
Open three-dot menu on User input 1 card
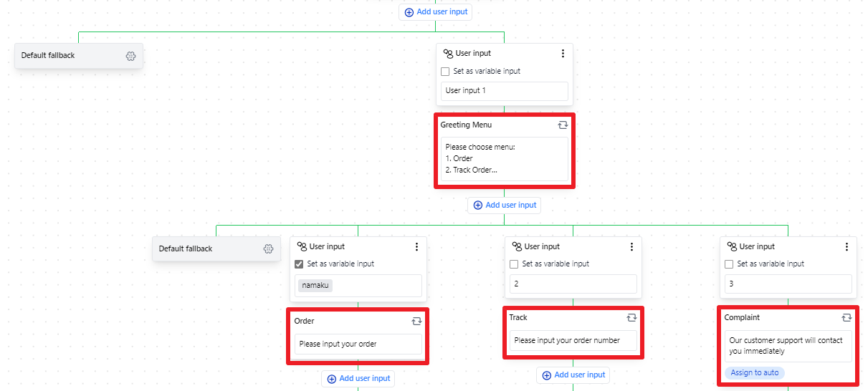click(x=563, y=54)
